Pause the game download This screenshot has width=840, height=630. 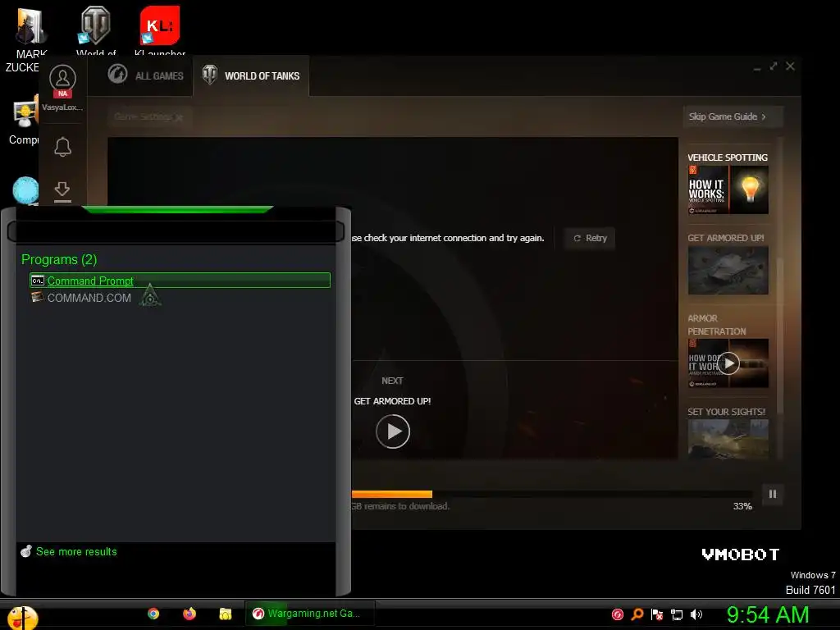tap(773, 494)
